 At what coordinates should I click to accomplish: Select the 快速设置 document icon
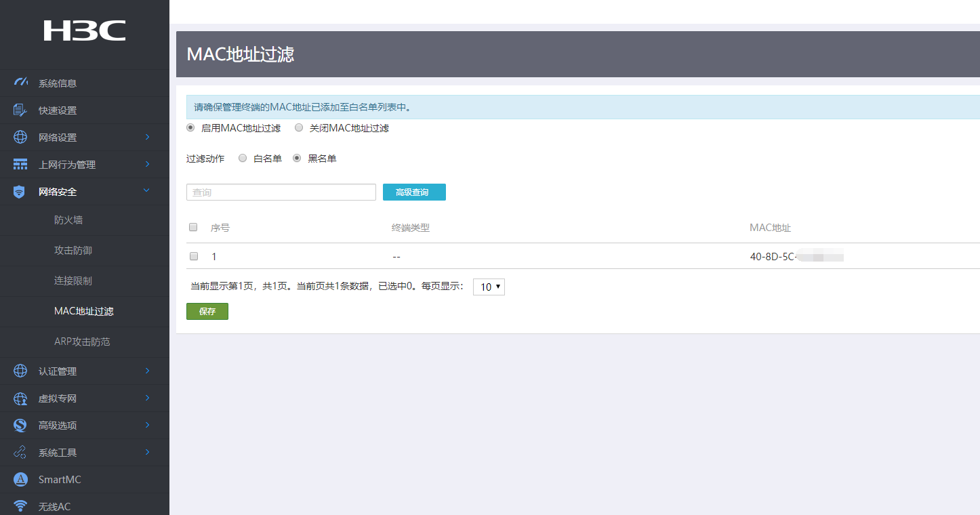[x=20, y=110]
